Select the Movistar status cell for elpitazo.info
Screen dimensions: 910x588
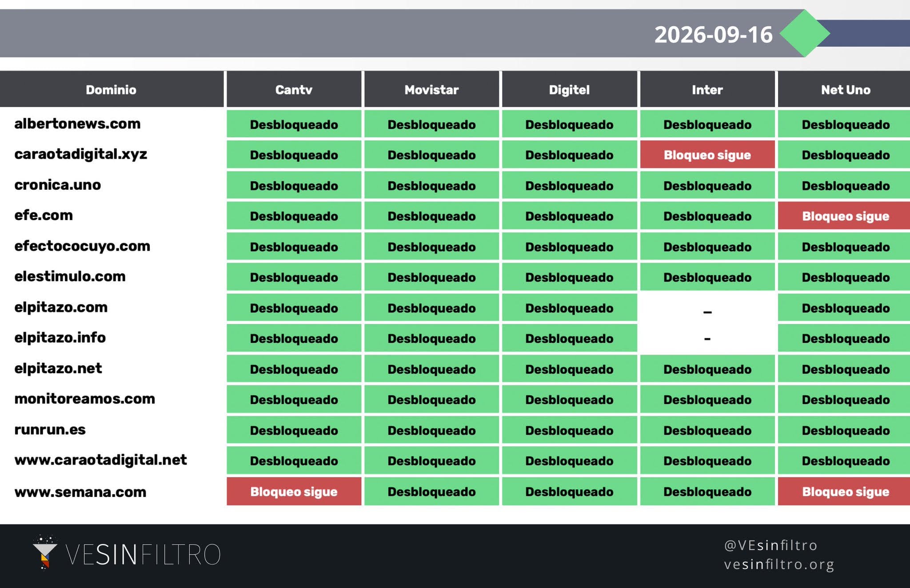pyautogui.click(x=431, y=339)
